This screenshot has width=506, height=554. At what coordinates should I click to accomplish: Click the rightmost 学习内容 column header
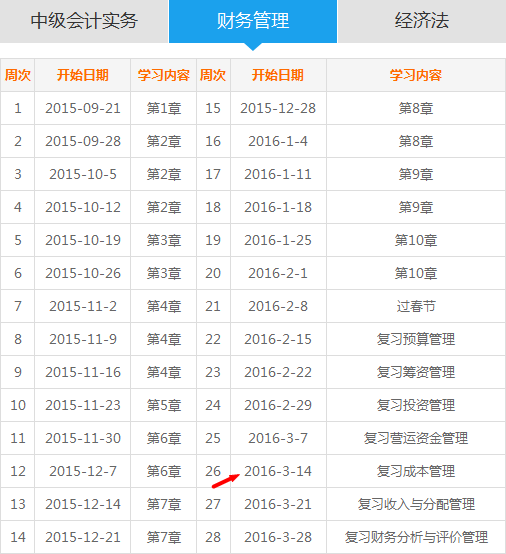(416, 75)
